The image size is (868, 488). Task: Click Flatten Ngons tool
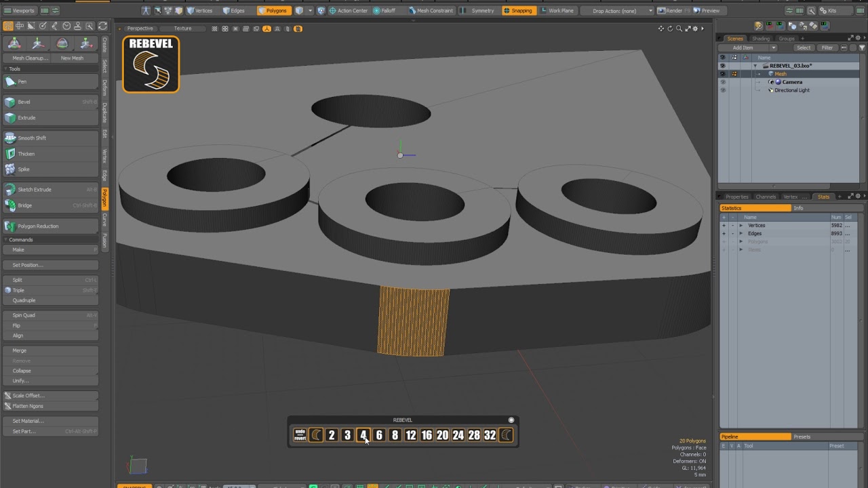[50, 406]
